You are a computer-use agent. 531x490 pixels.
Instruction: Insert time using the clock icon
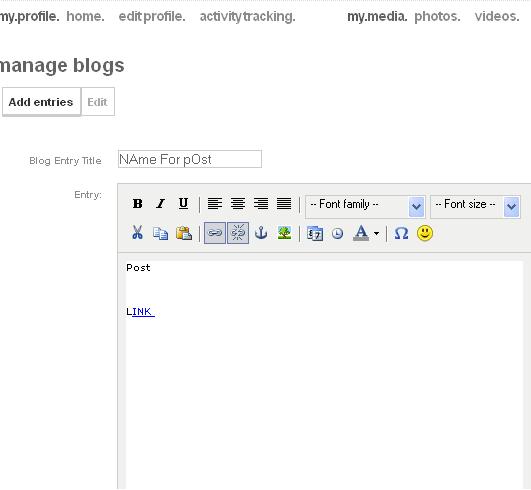(x=337, y=233)
